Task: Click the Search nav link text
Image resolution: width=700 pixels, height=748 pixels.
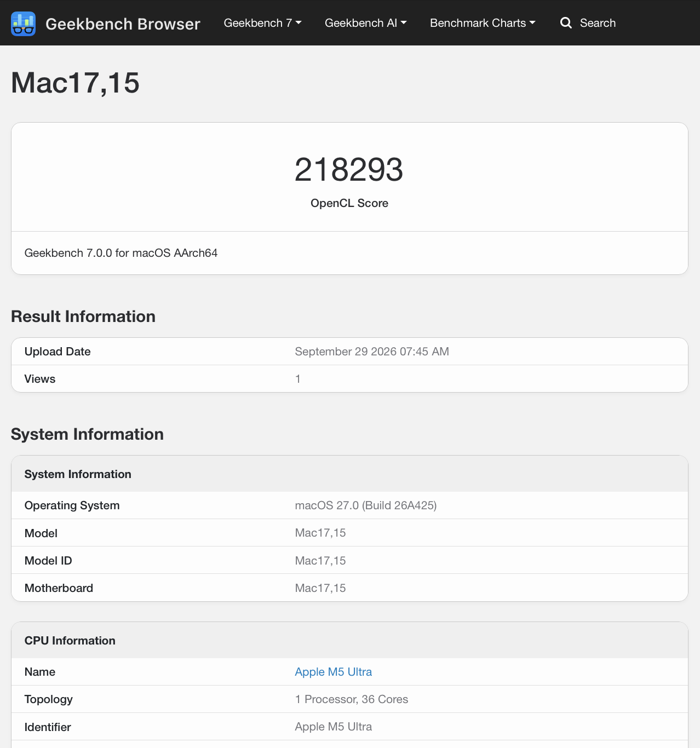Action: 598,23
